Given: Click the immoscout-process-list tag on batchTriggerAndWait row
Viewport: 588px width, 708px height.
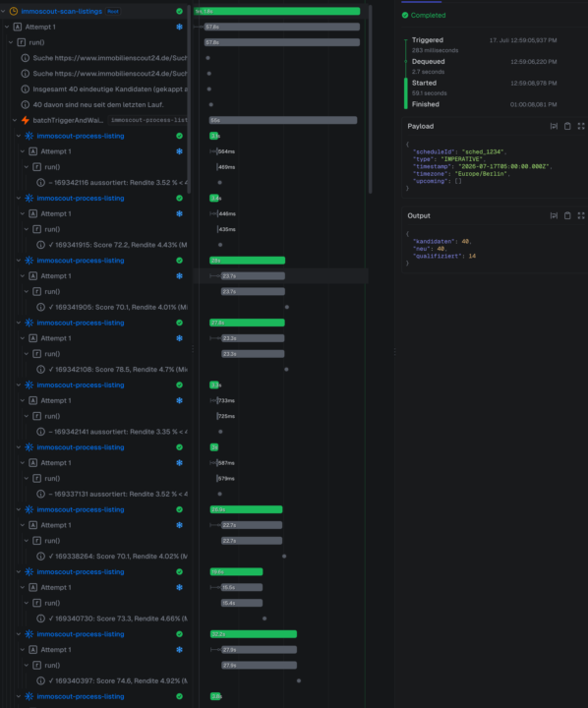Looking at the screenshot, I should [x=148, y=120].
